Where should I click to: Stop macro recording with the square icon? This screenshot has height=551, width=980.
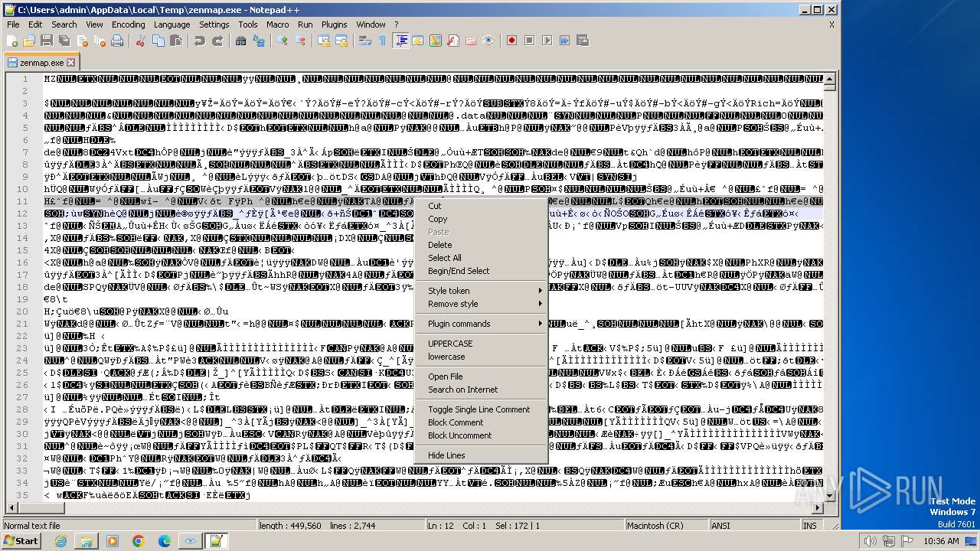(530, 41)
